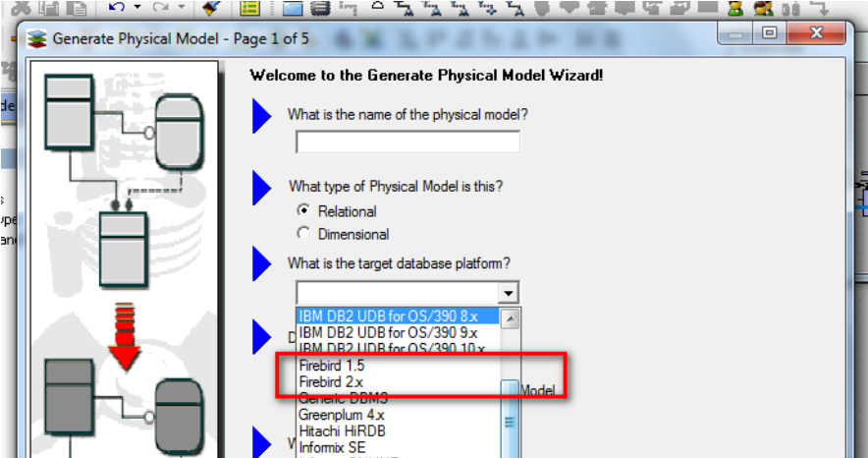This screenshot has width=868, height=458.
Task: Pick Greenplum 4.x in the list
Action: pyautogui.click(x=343, y=414)
